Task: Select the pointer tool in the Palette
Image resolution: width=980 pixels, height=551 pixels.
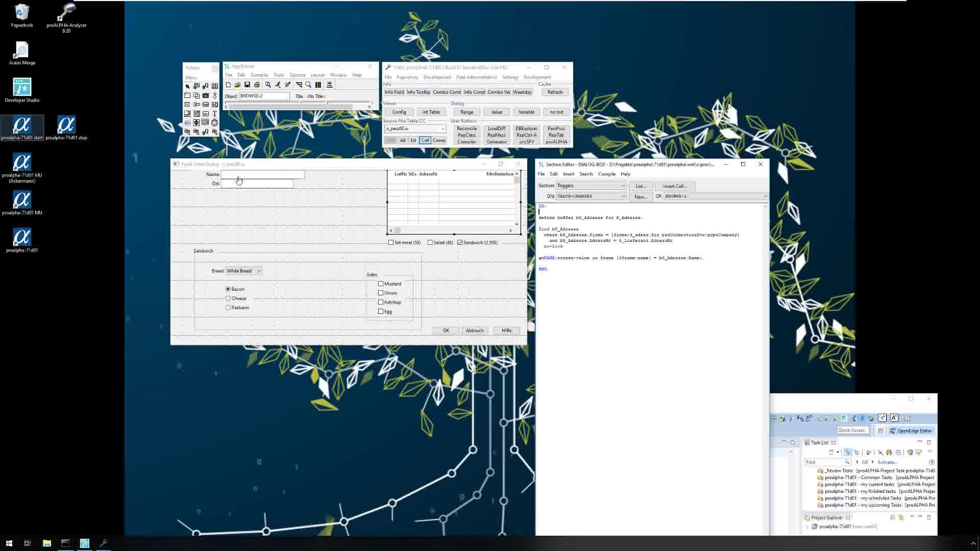Action: (x=187, y=86)
